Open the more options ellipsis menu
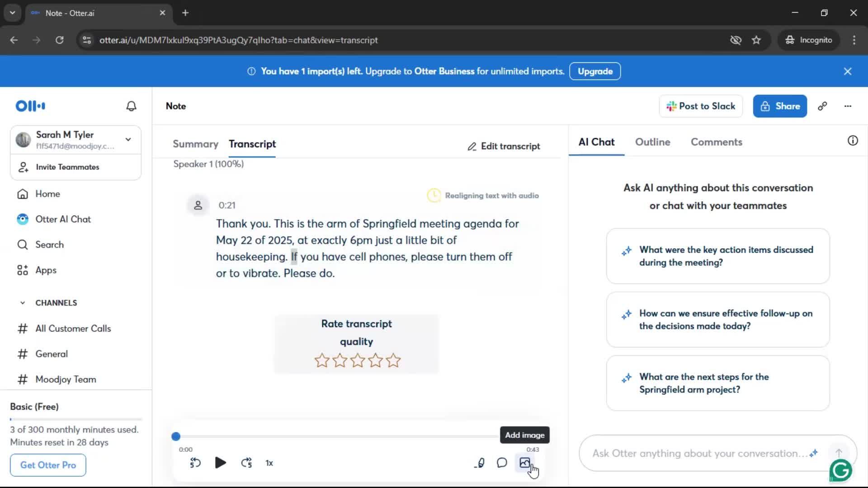The image size is (868, 488). point(848,106)
